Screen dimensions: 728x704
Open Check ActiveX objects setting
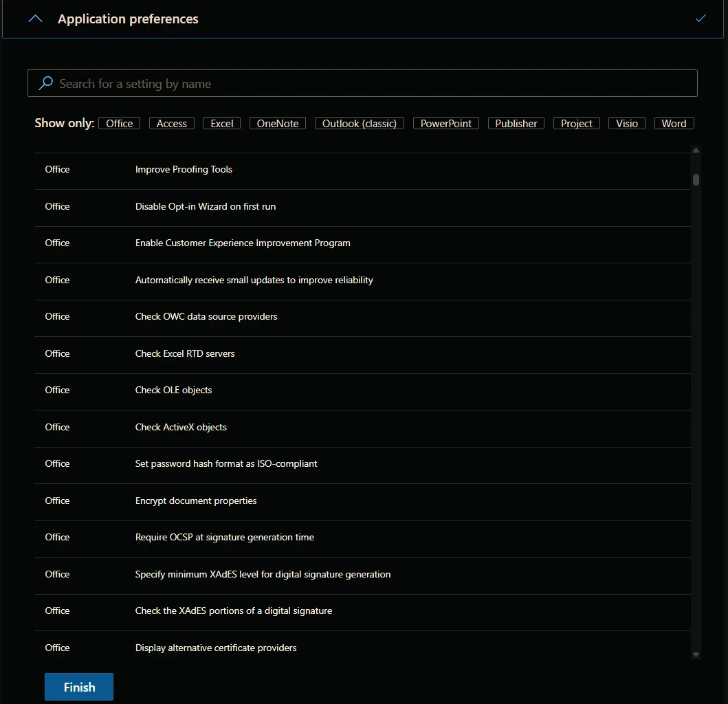[x=362, y=428]
